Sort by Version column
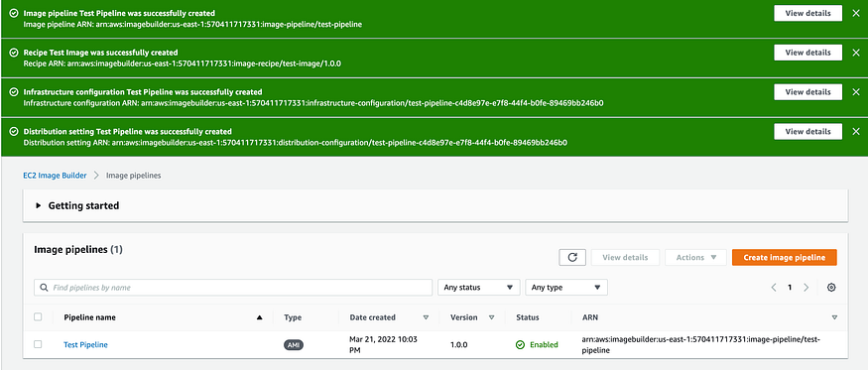The height and width of the screenshot is (370, 868). [464, 317]
